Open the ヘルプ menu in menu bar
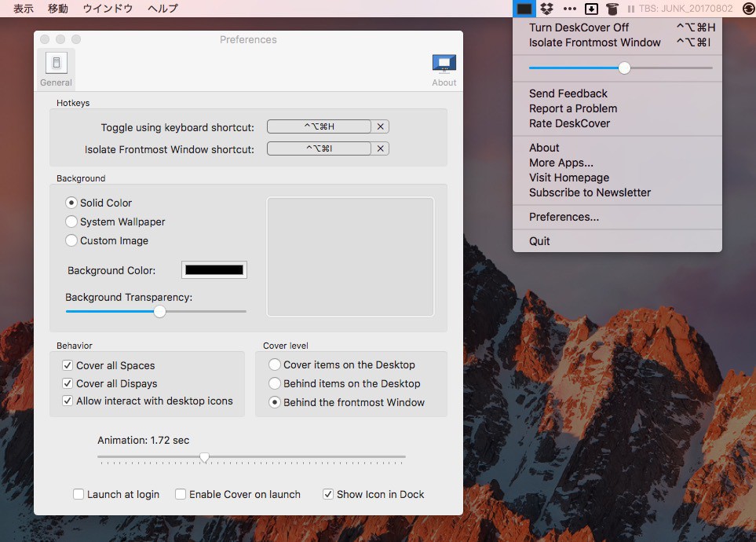 tap(163, 9)
